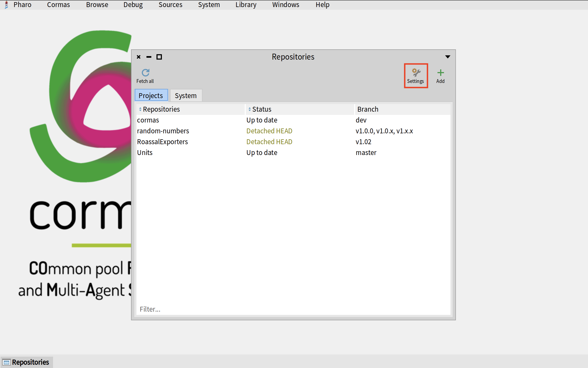Open the Debug menu

pyautogui.click(x=133, y=5)
